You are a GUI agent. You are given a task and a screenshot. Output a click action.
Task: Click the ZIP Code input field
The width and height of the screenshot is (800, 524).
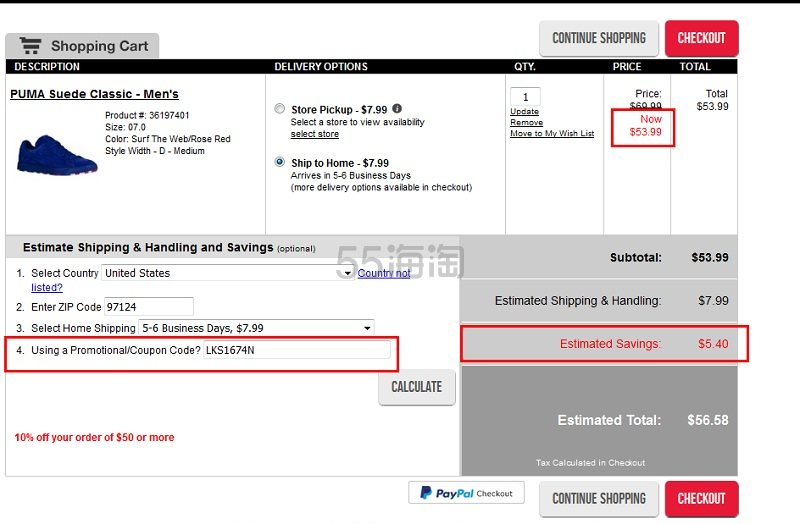point(148,307)
